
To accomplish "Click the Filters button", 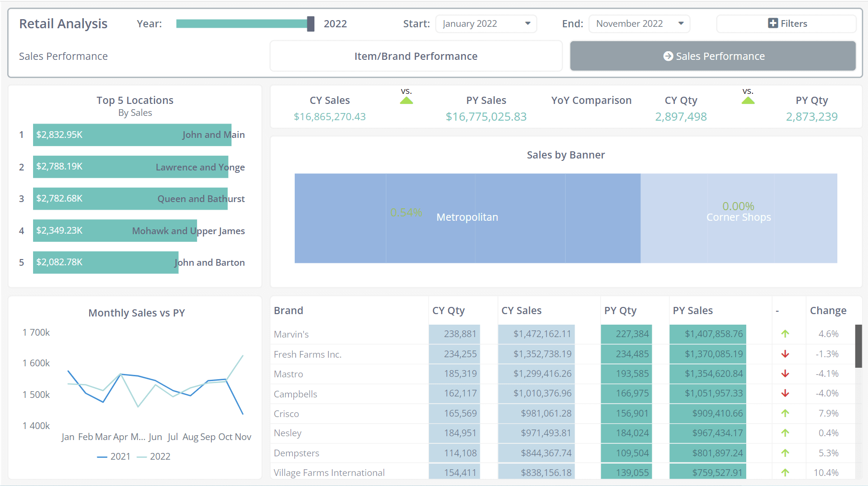I will coord(786,23).
